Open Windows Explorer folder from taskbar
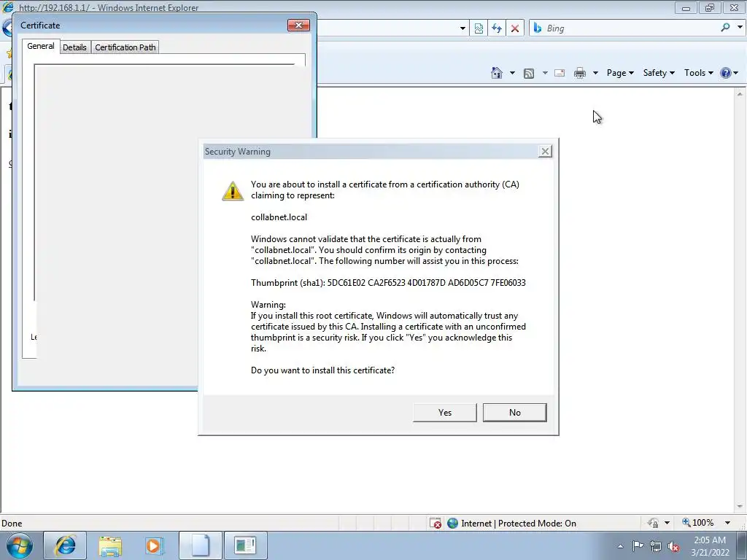Image resolution: width=747 pixels, height=560 pixels. pyautogui.click(x=110, y=545)
